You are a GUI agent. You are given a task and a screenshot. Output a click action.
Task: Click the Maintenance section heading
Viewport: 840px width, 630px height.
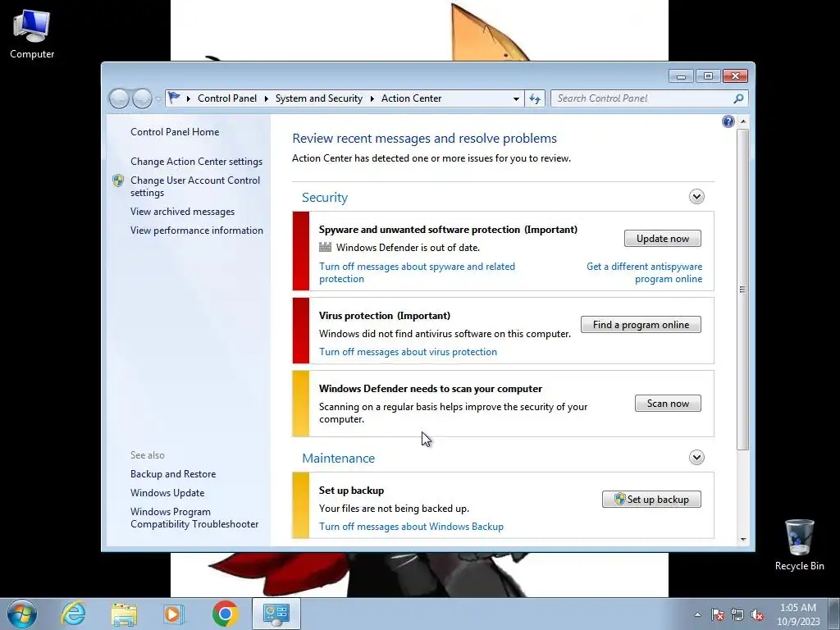[339, 458]
